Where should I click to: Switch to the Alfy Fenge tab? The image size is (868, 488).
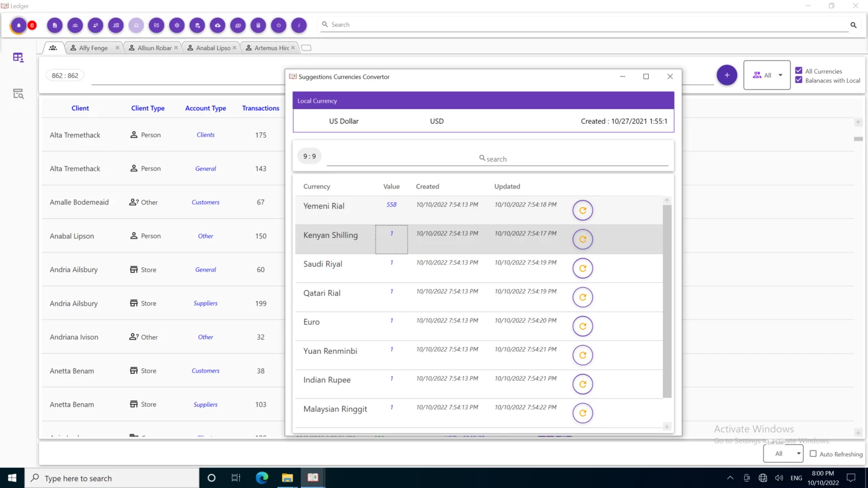93,48
